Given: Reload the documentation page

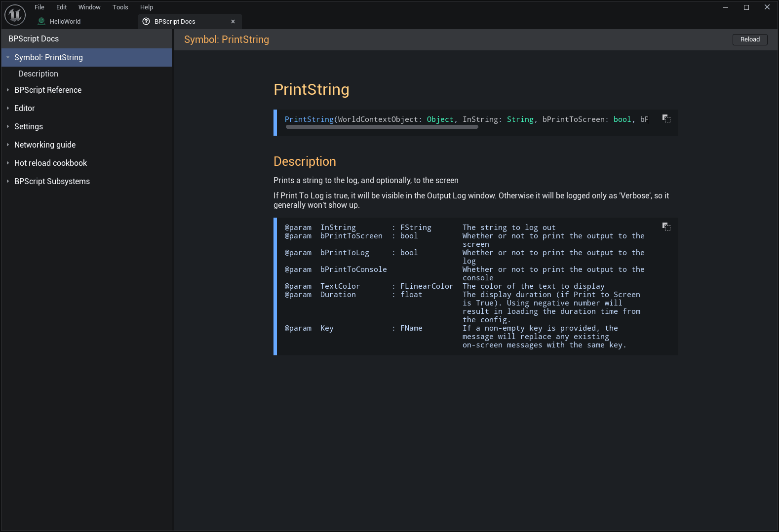Looking at the screenshot, I should tap(750, 39).
